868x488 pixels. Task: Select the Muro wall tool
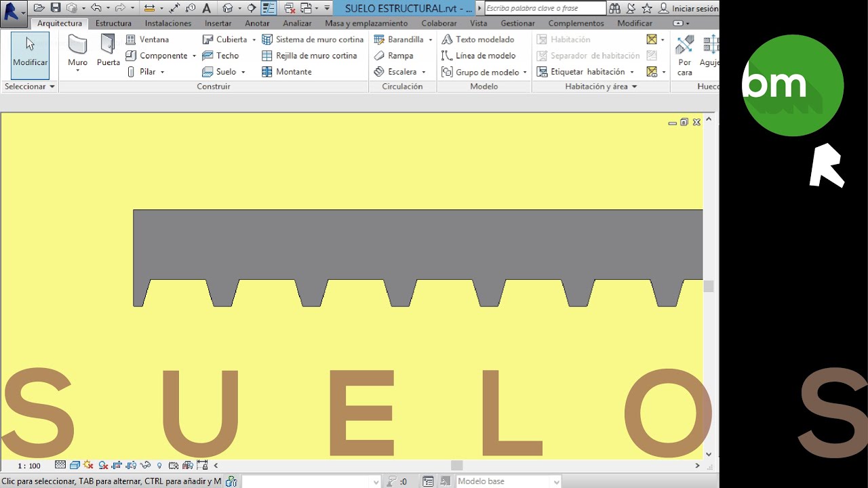point(77,52)
